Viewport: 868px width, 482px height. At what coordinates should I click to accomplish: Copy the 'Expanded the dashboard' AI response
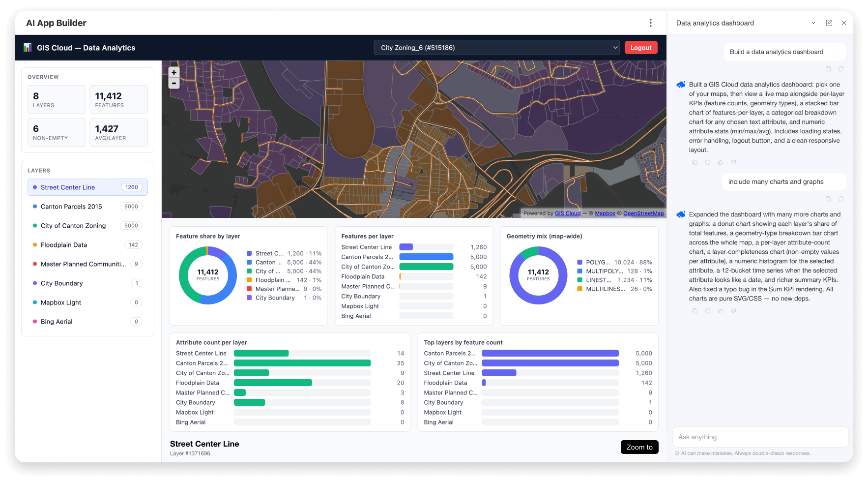695,311
